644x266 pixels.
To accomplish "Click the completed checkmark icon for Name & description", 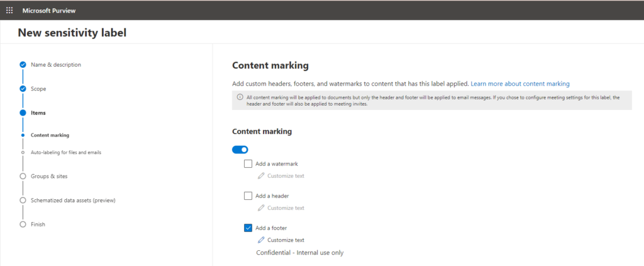I will (x=23, y=64).
